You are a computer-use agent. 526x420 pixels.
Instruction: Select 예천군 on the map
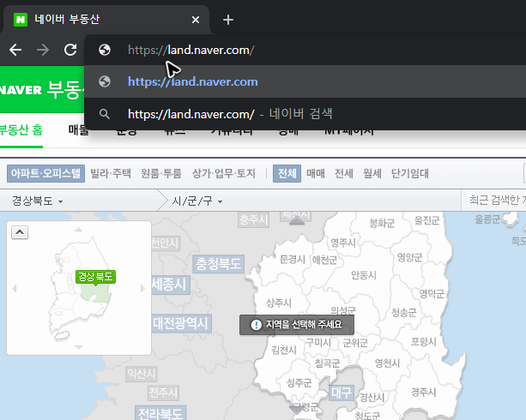[x=324, y=260]
